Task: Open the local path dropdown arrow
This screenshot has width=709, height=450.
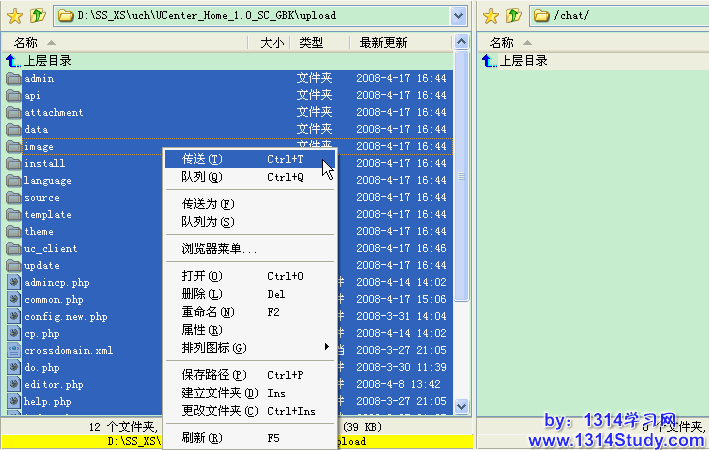Action: pyautogui.click(x=458, y=16)
